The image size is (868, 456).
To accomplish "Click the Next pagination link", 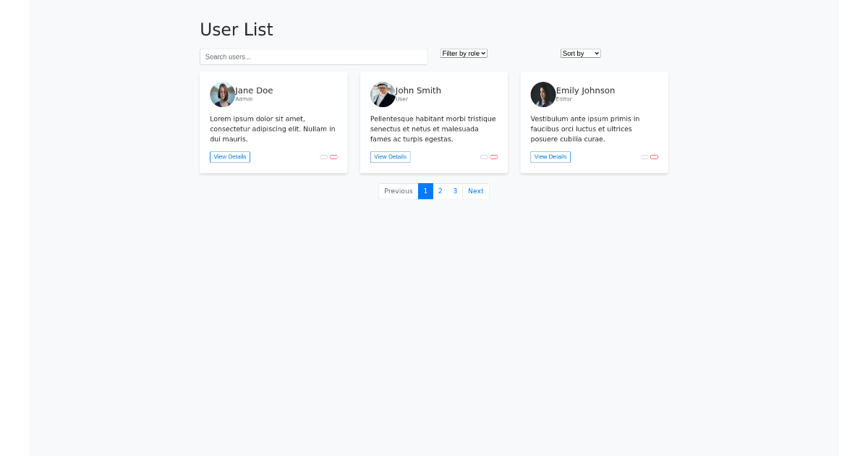I will (x=476, y=191).
